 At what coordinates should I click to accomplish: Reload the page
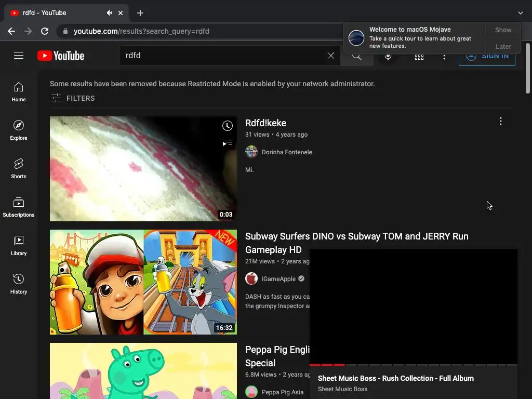[45, 31]
